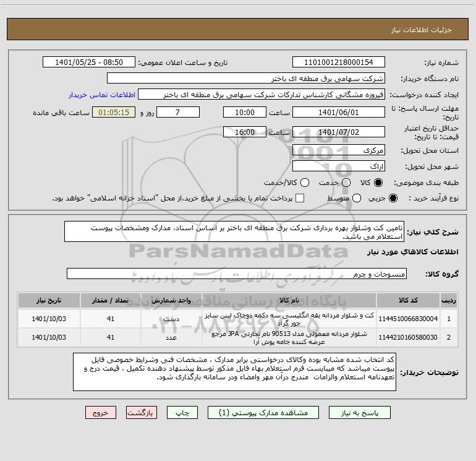Click the کت و شلوار مردانه item name
The image size is (476, 461).
289,319
